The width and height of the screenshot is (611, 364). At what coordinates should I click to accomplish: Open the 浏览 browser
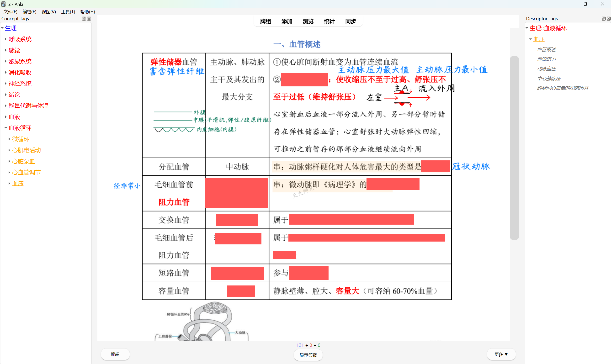tap(308, 21)
